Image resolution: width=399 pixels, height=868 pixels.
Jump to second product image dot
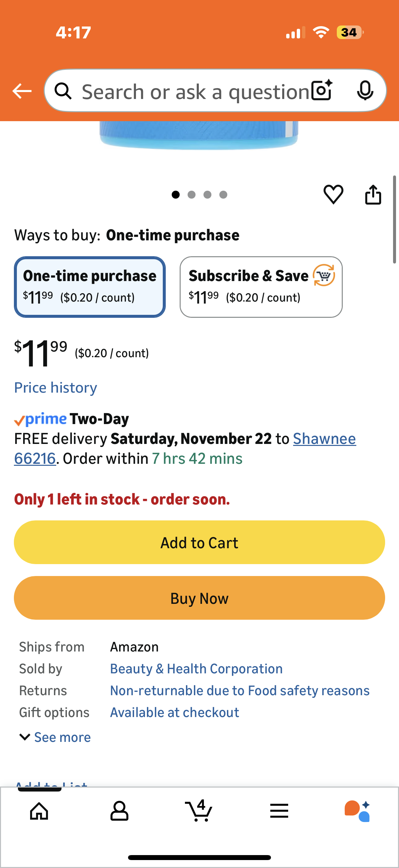coord(192,195)
